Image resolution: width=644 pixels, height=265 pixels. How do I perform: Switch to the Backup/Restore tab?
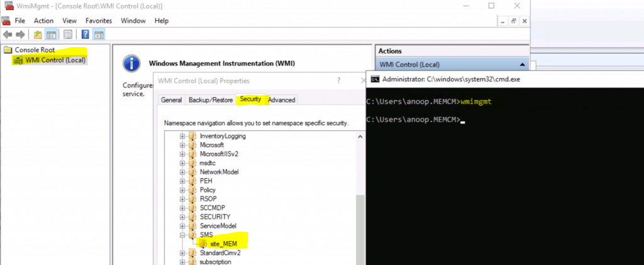(211, 100)
